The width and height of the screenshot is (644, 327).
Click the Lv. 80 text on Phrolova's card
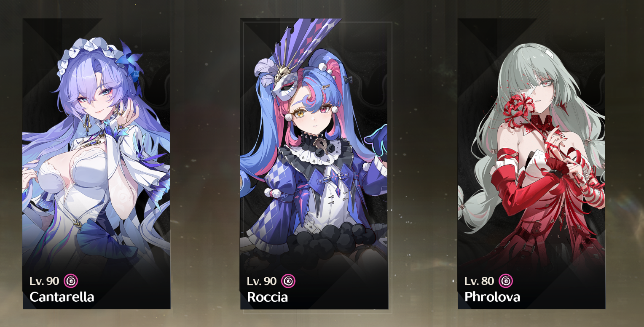point(479,281)
